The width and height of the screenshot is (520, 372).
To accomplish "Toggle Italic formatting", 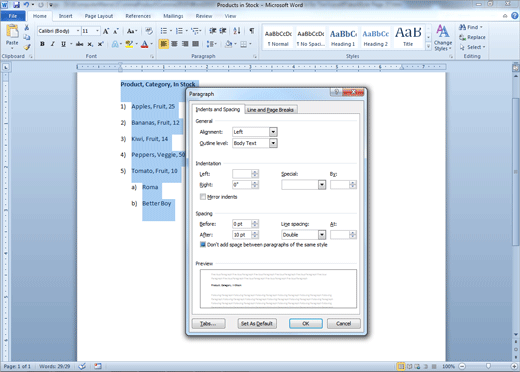I will (x=53, y=44).
